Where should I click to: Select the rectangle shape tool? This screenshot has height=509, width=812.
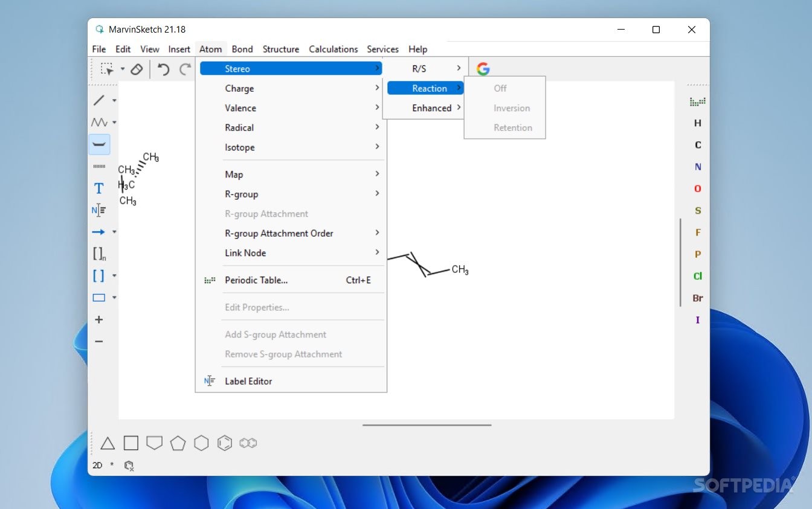pyautogui.click(x=98, y=298)
